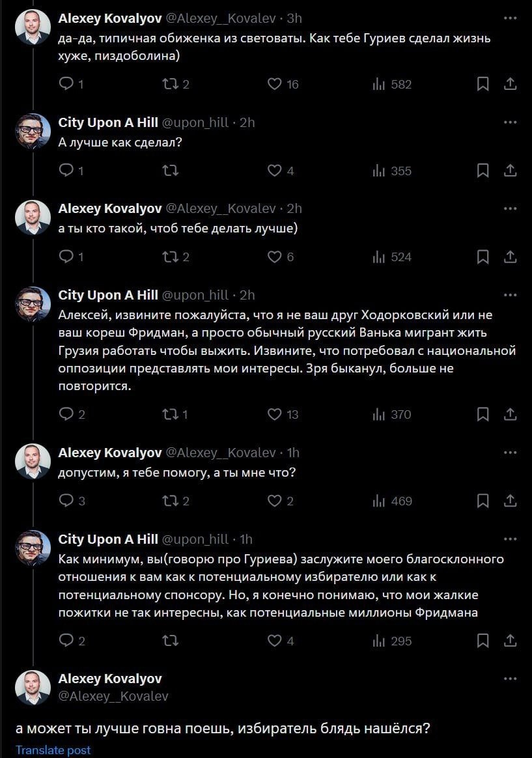Bookmark the tweet with 469 views
This screenshot has height=758, width=532.
coord(483,501)
